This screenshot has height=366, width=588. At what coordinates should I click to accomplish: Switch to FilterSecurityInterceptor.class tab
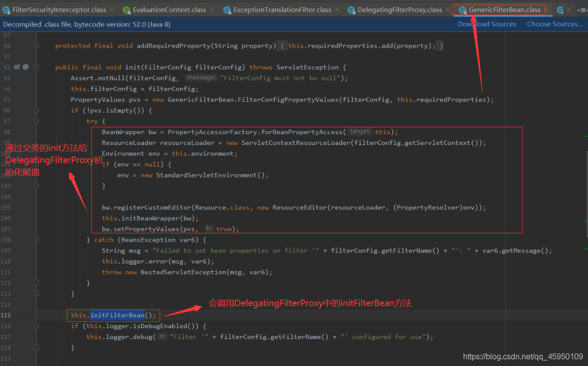(59, 10)
